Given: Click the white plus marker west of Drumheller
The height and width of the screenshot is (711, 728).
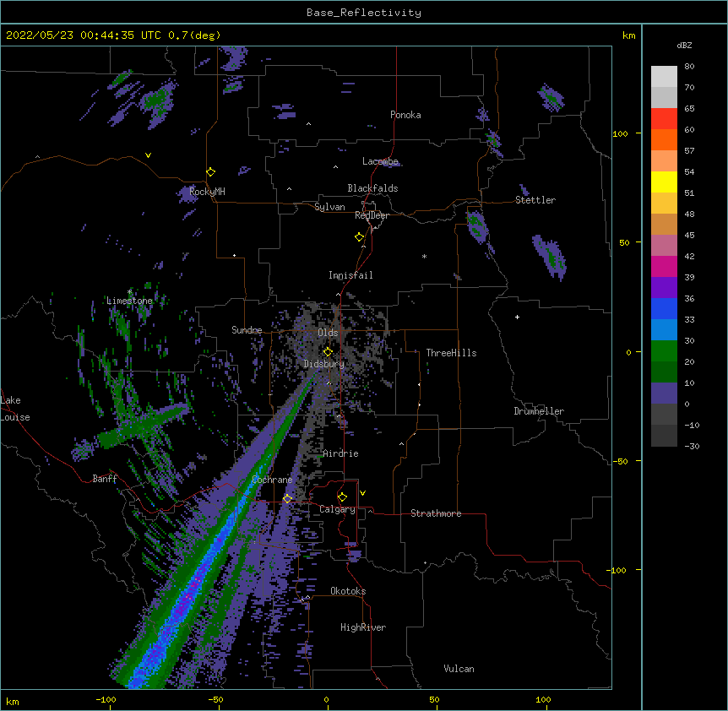Looking at the screenshot, I should pyautogui.click(x=517, y=317).
